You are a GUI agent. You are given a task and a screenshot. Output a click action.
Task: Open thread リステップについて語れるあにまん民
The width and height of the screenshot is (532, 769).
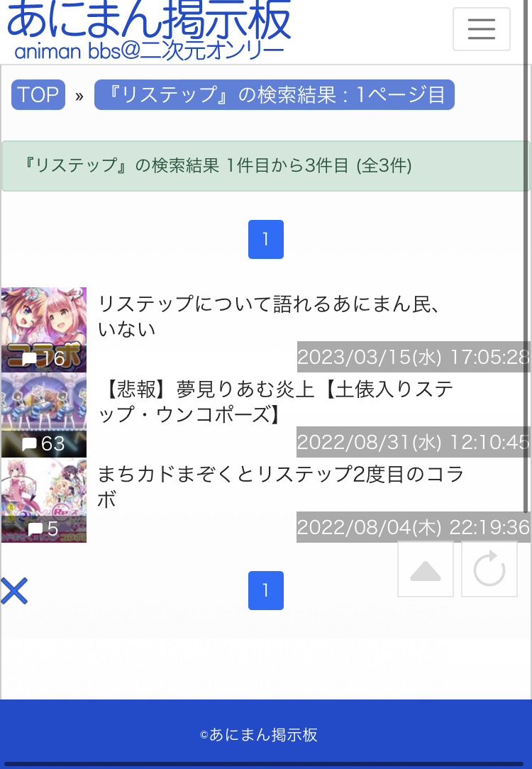point(268,316)
